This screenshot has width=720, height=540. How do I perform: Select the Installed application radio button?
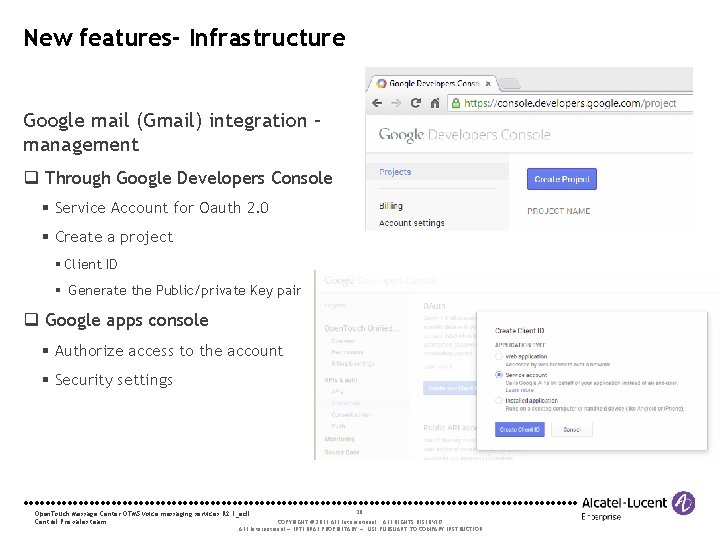499,400
